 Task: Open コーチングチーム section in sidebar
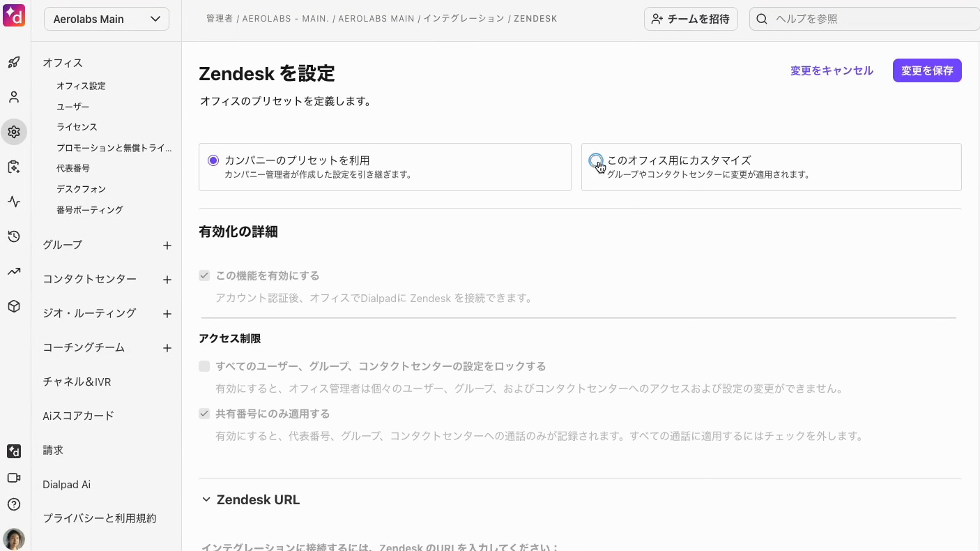[x=84, y=347]
